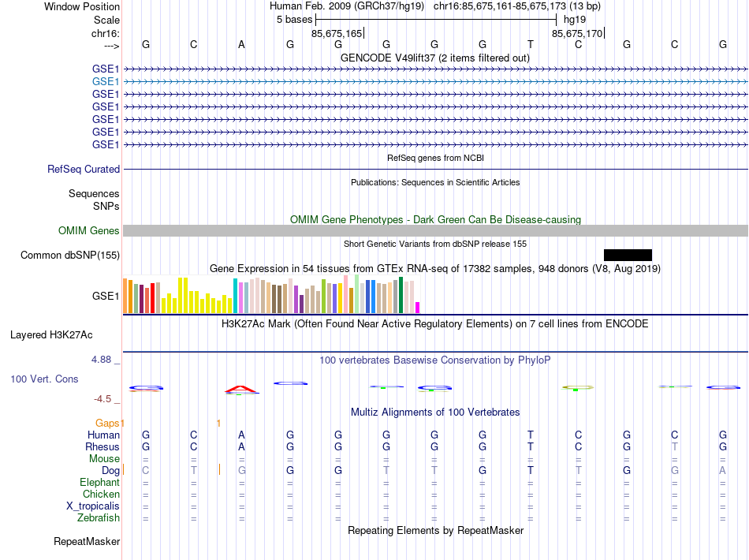749x560 pixels.
Task: Click the Human species label
Action: point(103,435)
